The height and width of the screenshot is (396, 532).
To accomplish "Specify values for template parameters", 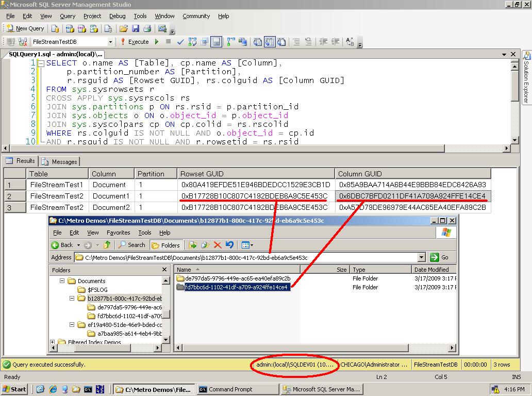I will (x=350, y=42).
